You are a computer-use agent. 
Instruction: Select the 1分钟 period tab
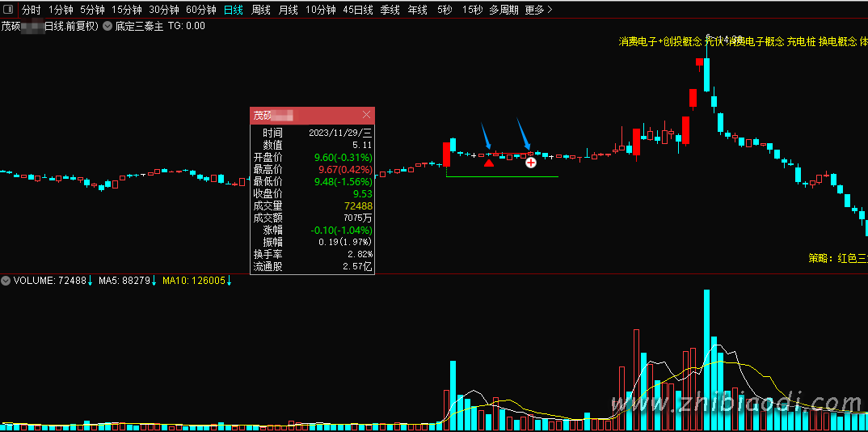61,10
